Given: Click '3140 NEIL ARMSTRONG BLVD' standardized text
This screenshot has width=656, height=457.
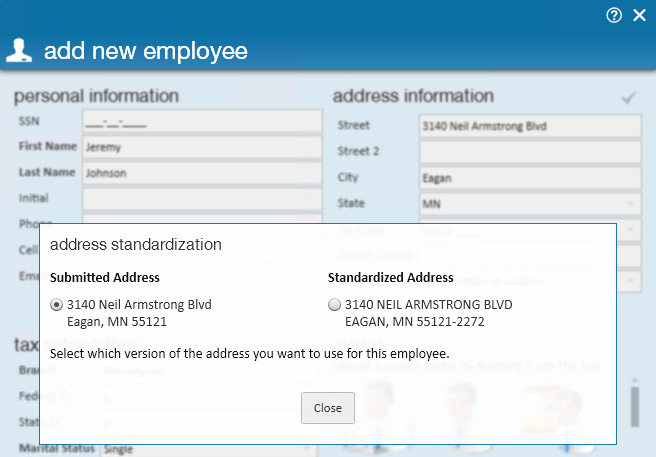Looking at the screenshot, I should click(428, 305).
